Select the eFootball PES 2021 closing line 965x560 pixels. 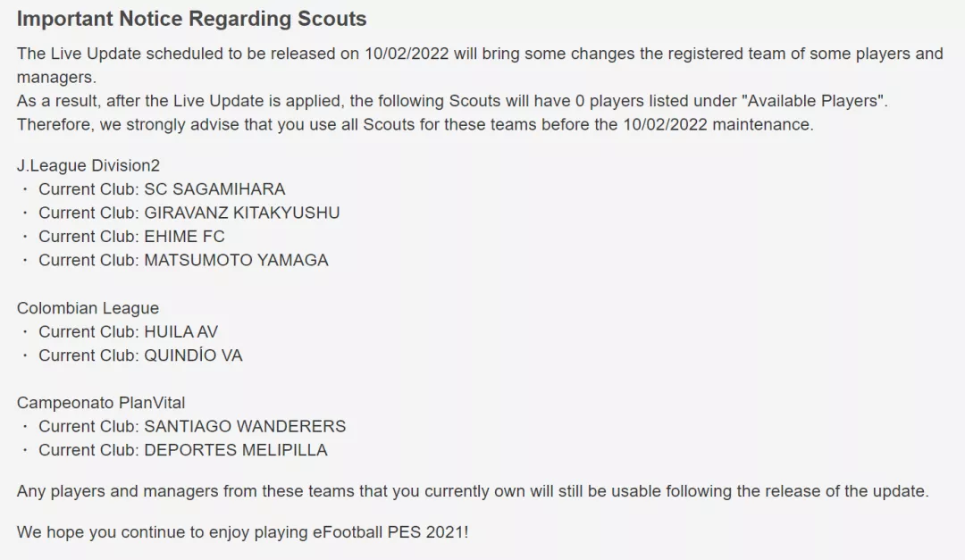(x=242, y=532)
